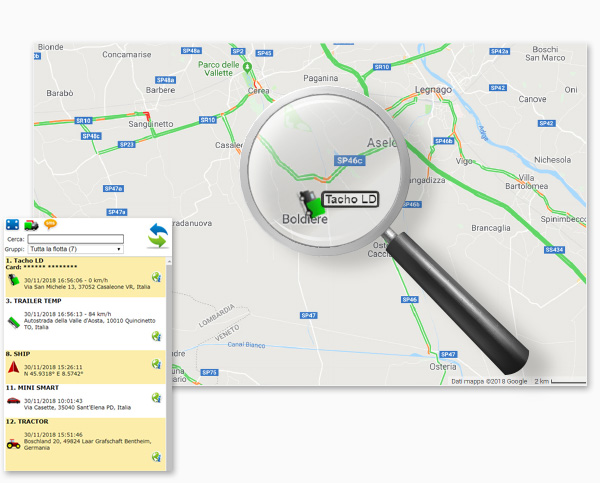600x483 pixels.
Task: Click the TRAILER TEMP green trailer icon
Action: pyautogui.click(x=14, y=323)
